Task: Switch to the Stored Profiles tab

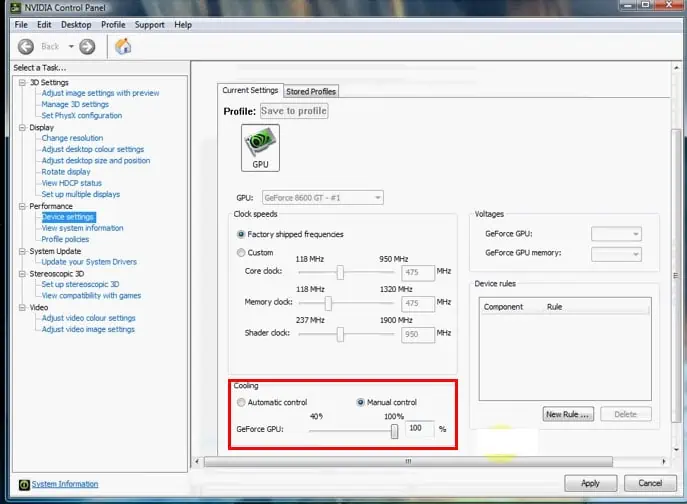Action: (x=311, y=91)
